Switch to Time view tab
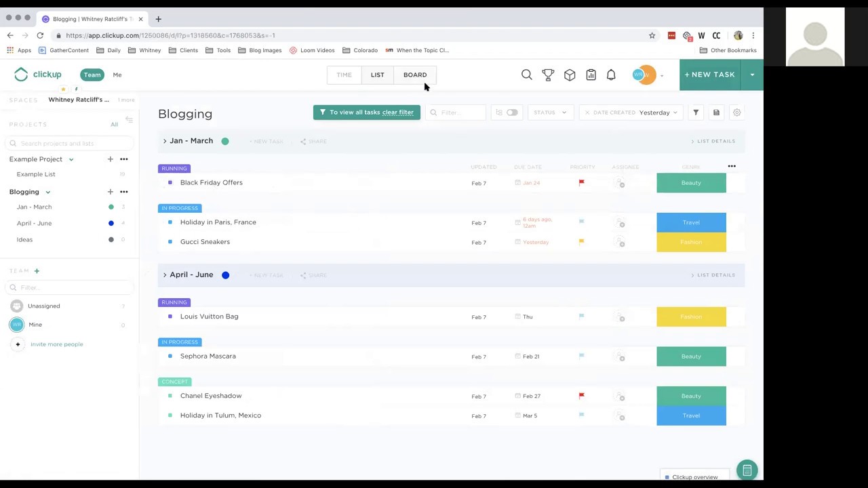This screenshot has width=868, height=488. [344, 75]
